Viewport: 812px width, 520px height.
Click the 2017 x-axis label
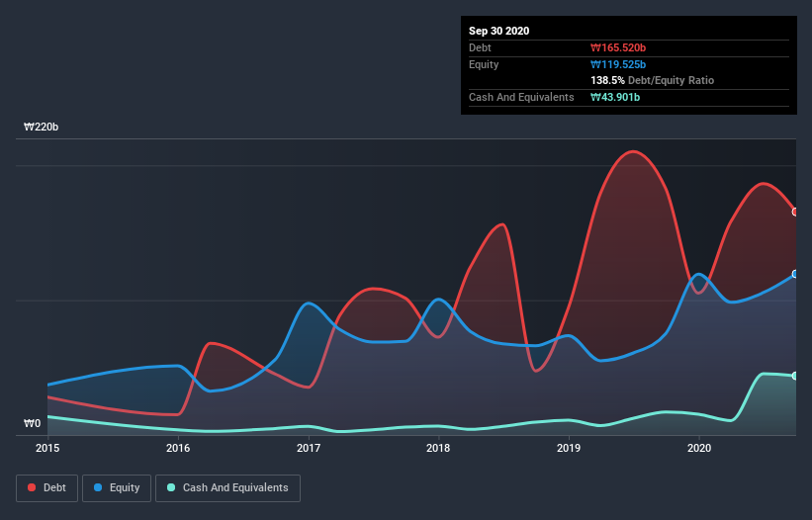coord(309,448)
